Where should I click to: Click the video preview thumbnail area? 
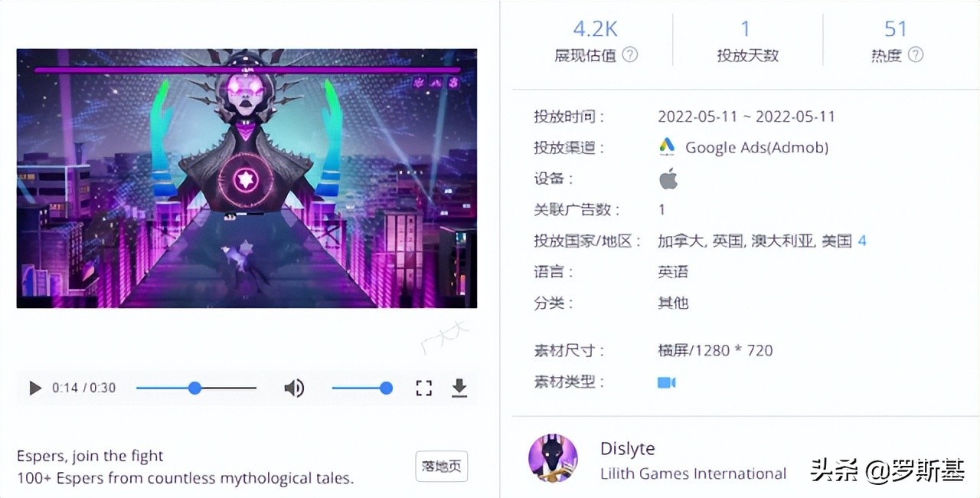point(247,178)
